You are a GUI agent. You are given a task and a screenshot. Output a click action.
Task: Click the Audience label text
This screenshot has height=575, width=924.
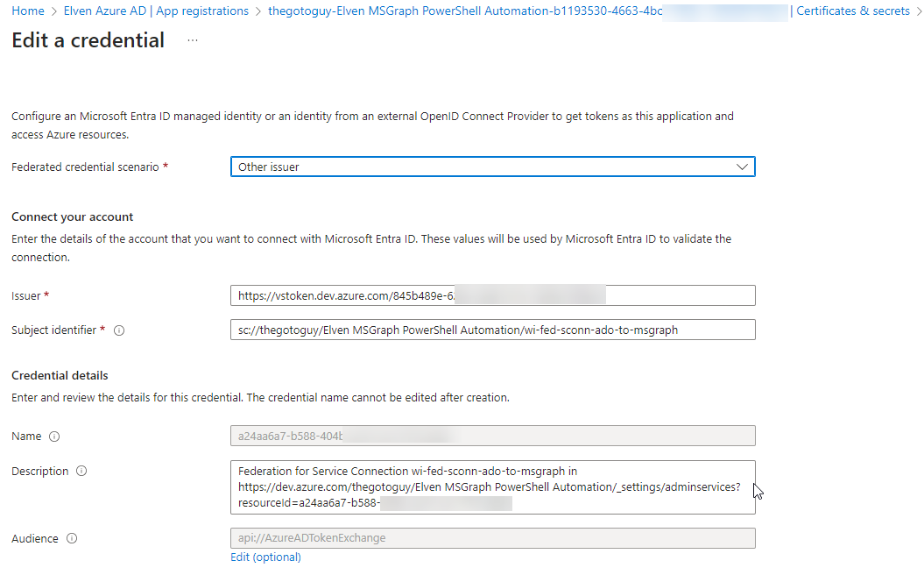[35, 538]
